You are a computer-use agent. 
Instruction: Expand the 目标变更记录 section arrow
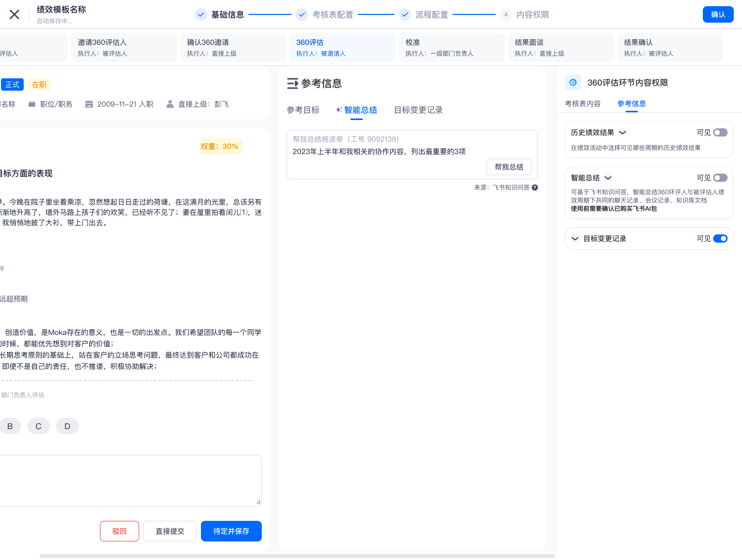tap(575, 239)
